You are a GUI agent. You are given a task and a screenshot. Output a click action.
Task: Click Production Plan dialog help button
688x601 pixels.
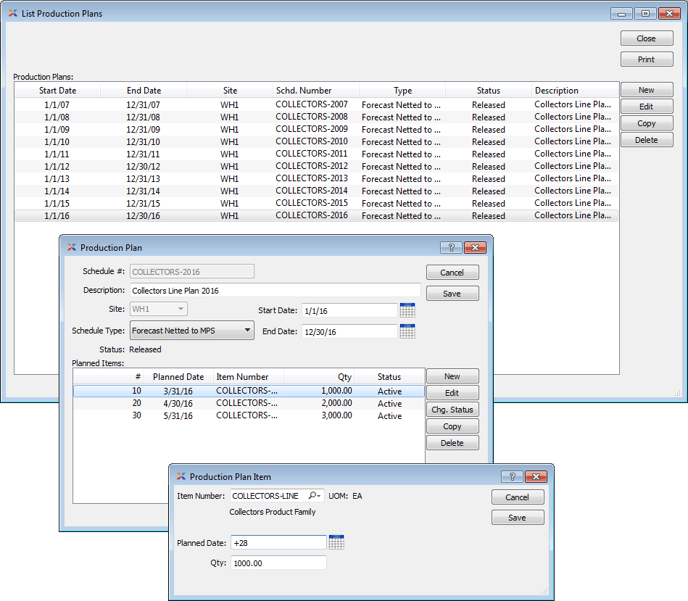tap(449, 248)
